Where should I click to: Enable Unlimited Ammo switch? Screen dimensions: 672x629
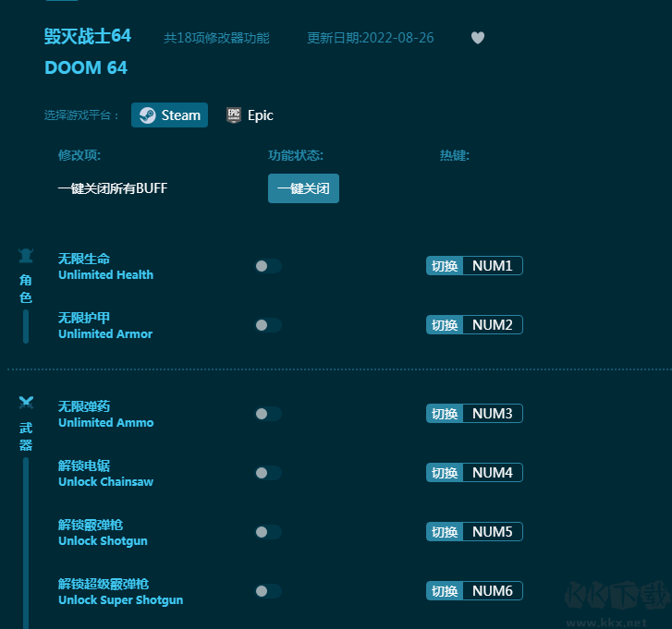[268, 414]
